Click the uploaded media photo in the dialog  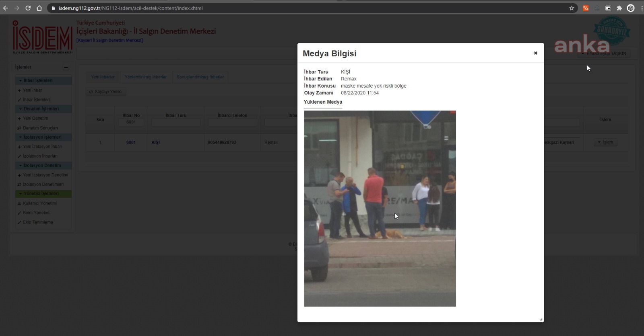pyautogui.click(x=380, y=209)
